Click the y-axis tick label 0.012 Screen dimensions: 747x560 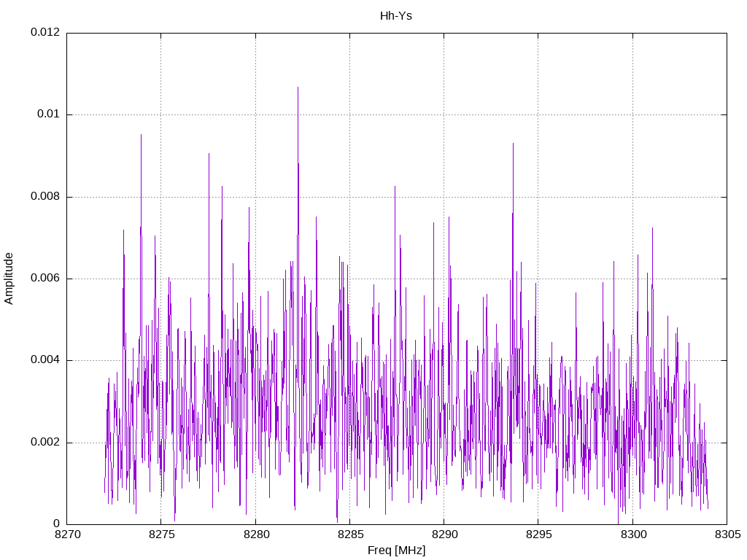click(x=45, y=32)
